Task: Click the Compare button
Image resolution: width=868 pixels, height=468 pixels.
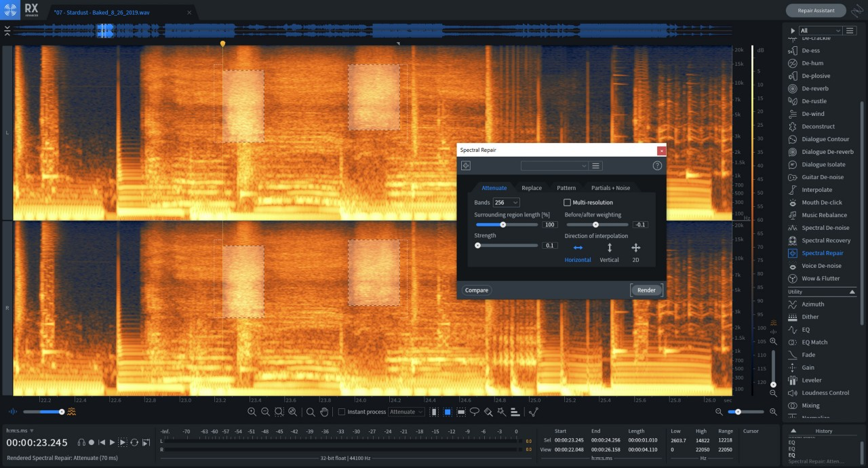Action: click(x=477, y=290)
